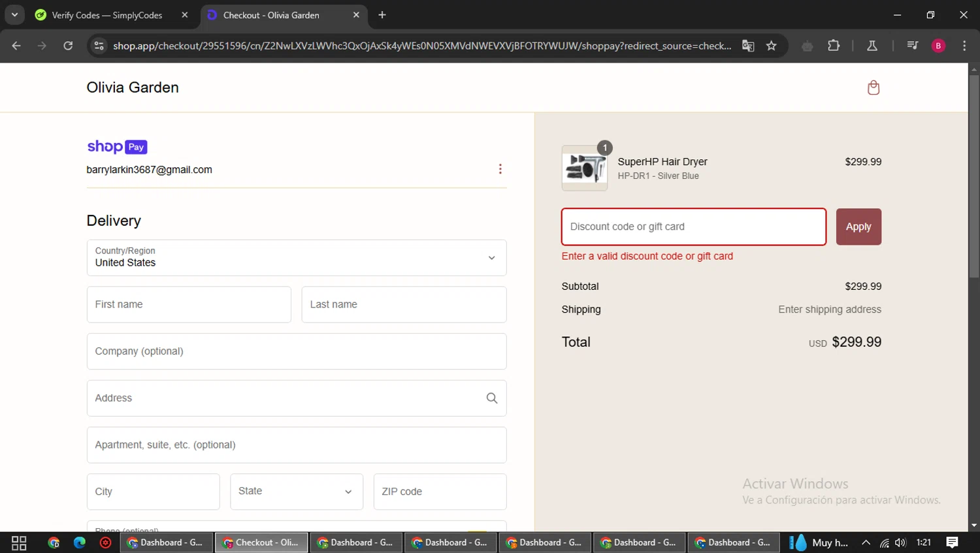Viewport: 980px width, 553px height.
Task: Click the address search magnifier icon
Action: [x=492, y=398]
